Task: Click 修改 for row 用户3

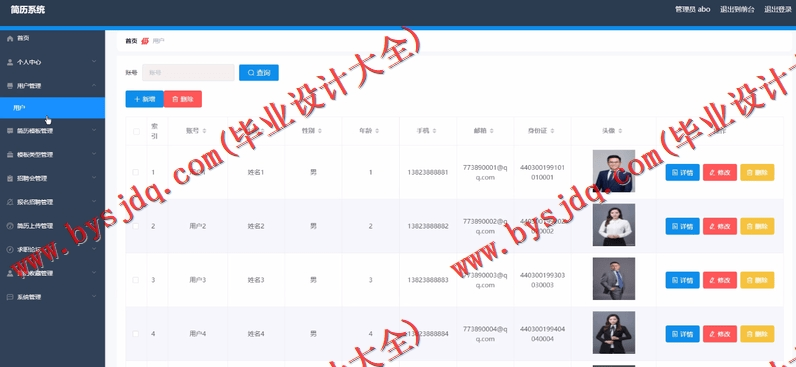Action: coord(720,280)
